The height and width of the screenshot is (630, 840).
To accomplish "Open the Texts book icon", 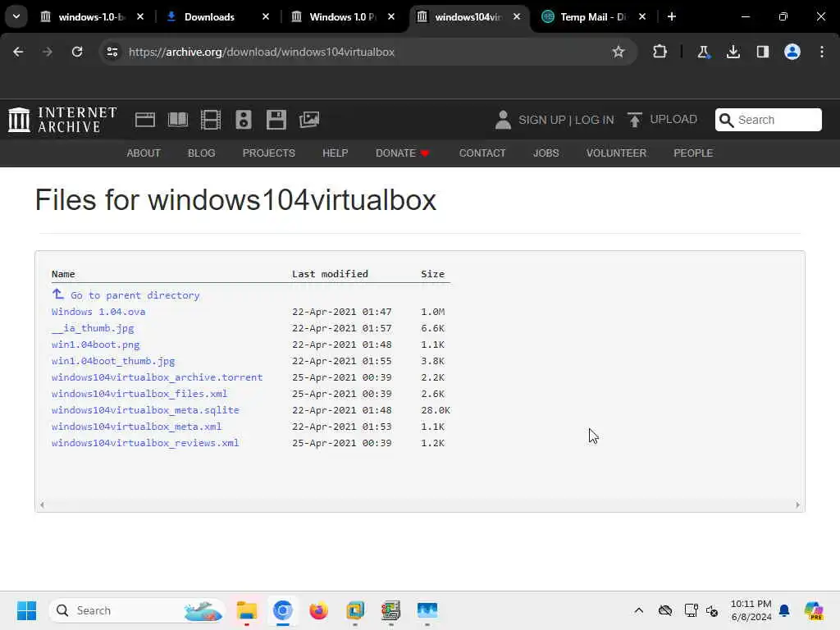I will [x=178, y=120].
